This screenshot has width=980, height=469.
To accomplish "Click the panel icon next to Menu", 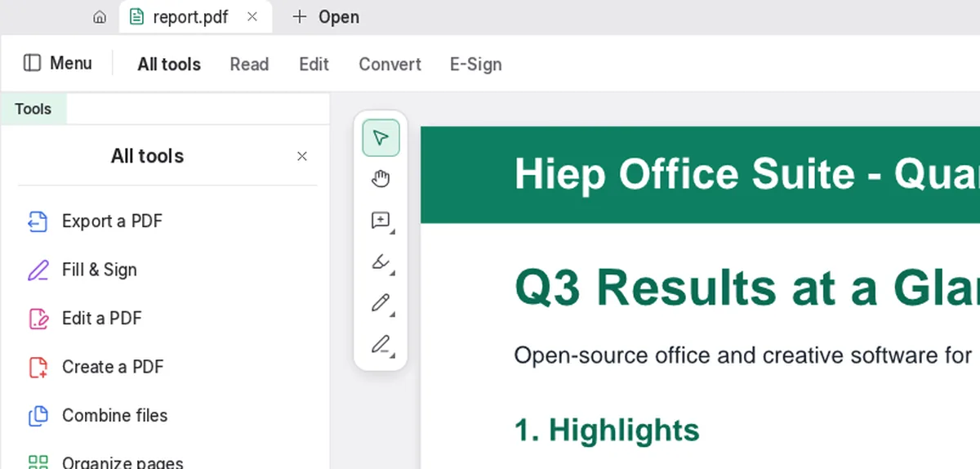I will (x=32, y=63).
